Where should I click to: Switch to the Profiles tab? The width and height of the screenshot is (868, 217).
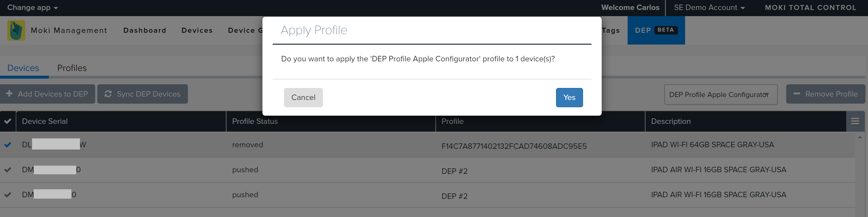[72, 68]
